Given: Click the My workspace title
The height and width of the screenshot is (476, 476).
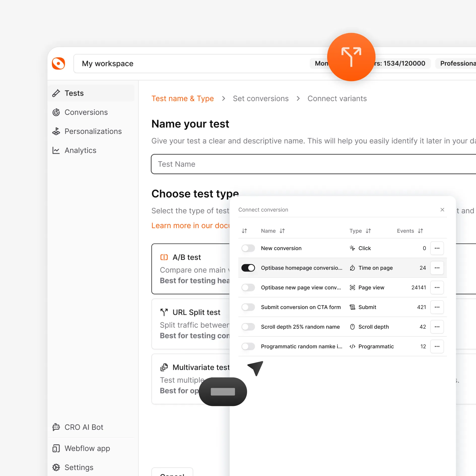Looking at the screenshot, I should tap(108, 63).
